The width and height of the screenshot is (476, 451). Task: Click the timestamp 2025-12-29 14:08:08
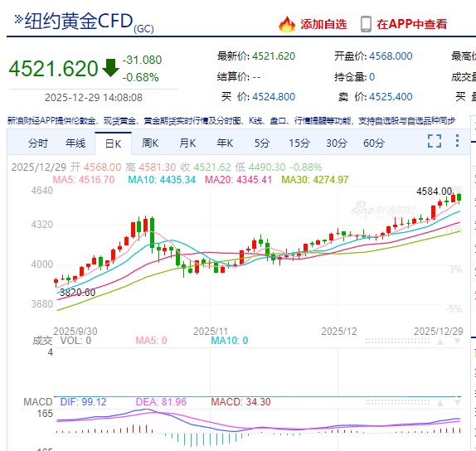click(94, 98)
